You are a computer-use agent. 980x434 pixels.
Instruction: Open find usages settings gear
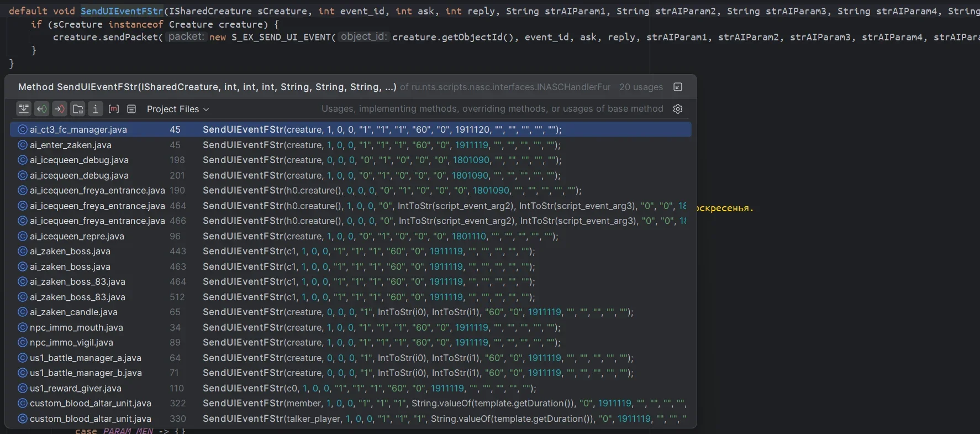678,109
